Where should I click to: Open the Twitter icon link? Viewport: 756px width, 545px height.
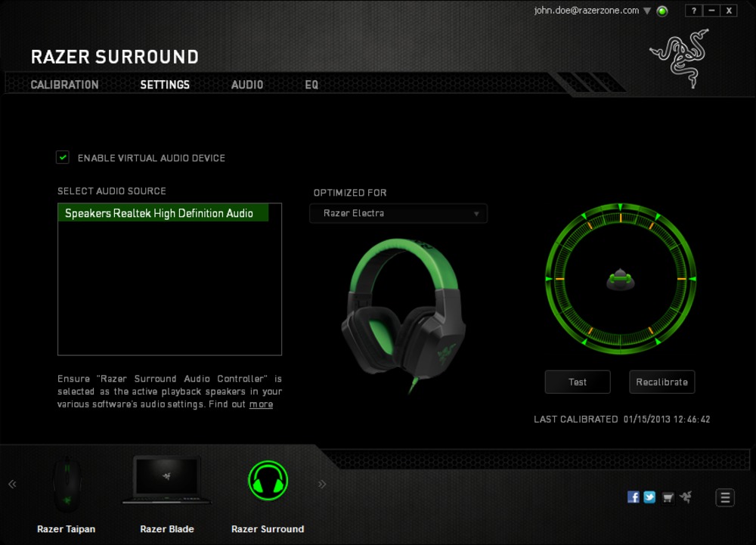click(649, 497)
